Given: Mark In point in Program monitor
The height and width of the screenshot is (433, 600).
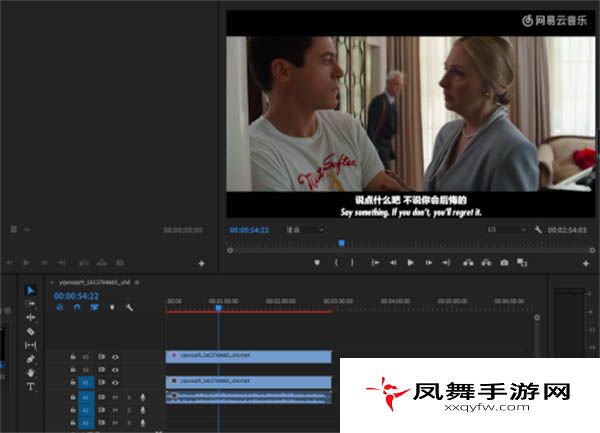Looking at the screenshot, I should 336,262.
